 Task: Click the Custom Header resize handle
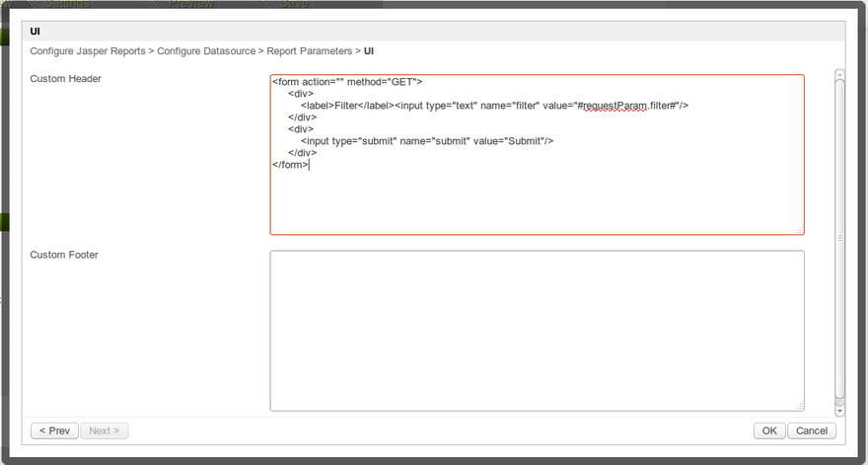[800, 230]
